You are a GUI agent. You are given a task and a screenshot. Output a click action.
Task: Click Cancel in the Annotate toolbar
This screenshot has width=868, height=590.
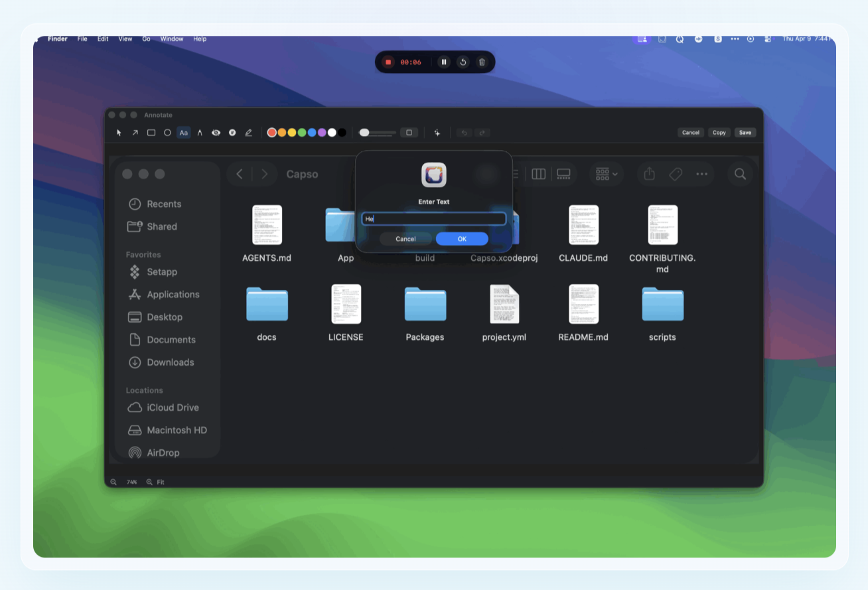691,133
